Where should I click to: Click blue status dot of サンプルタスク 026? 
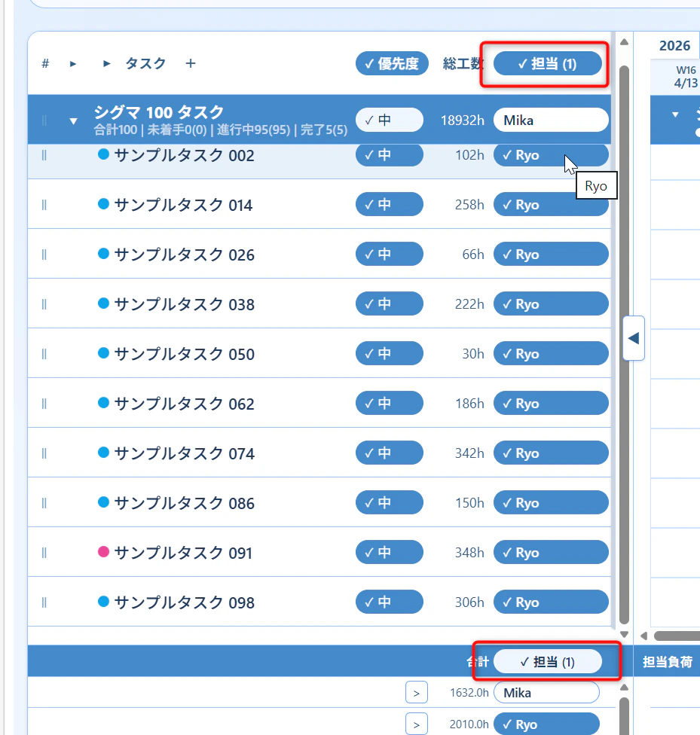[x=103, y=253]
